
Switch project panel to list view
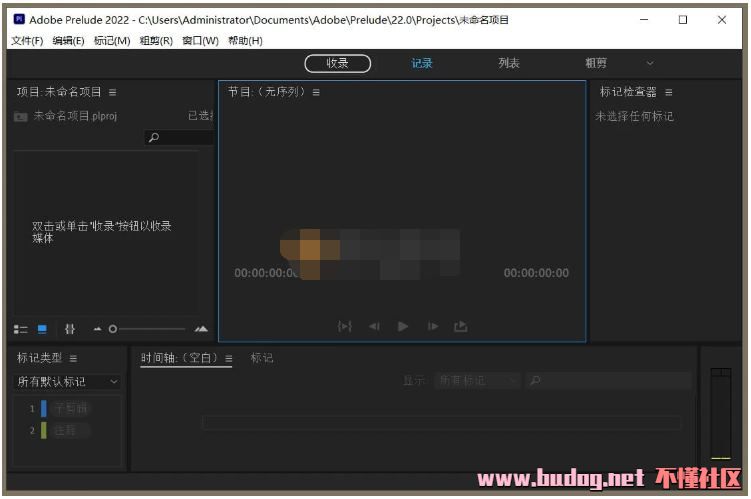[x=21, y=329]
